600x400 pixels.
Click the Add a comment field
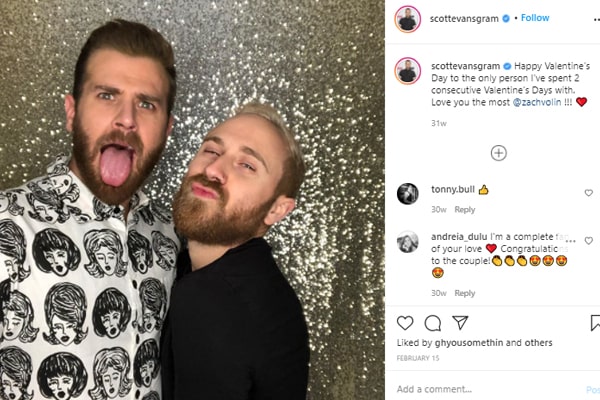coord(490,389)
